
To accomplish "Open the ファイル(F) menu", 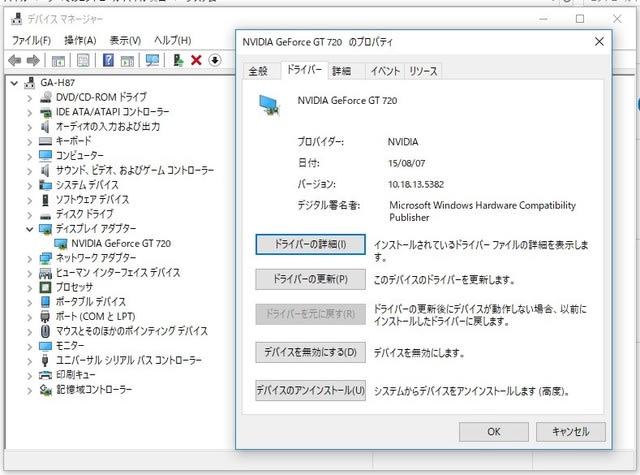I will (31, 40).
